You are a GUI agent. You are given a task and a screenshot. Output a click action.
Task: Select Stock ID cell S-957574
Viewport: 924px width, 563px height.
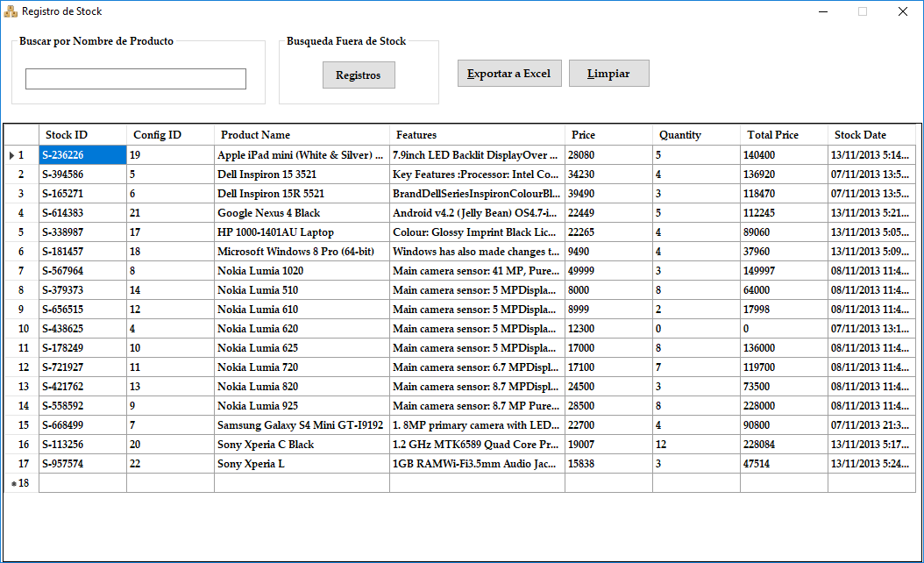pos(82,464)
